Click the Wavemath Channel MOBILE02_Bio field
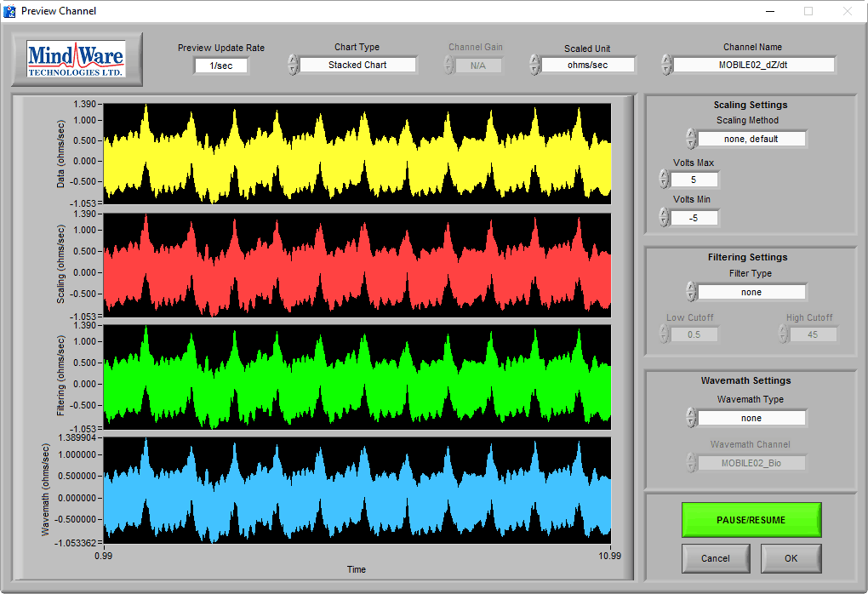Screen dimensions: 868x594 (751, 463)
